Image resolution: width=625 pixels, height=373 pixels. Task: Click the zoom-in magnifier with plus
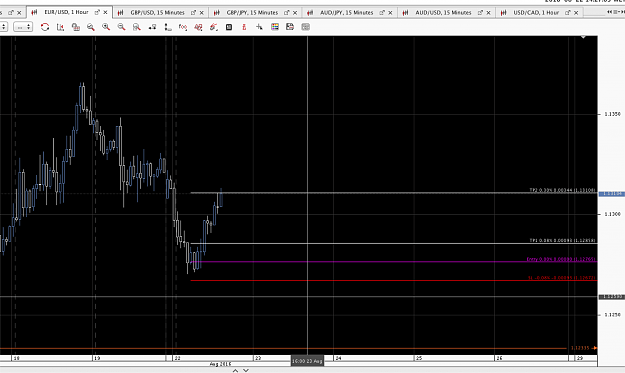106,27
